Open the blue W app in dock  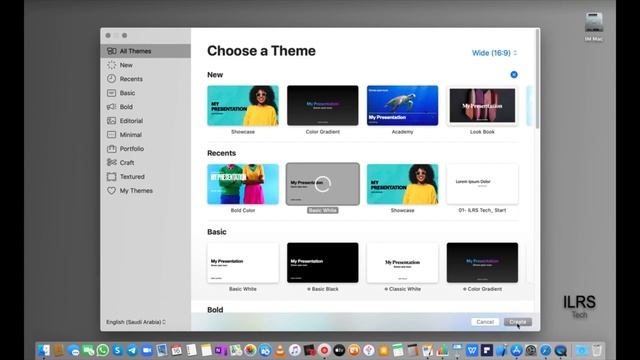coord(472,350)
